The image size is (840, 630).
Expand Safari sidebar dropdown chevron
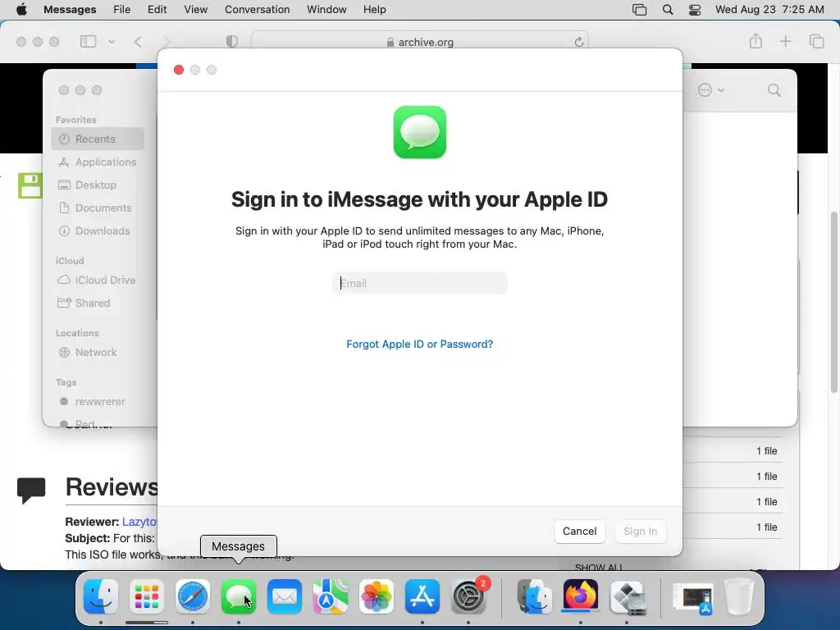112,41
